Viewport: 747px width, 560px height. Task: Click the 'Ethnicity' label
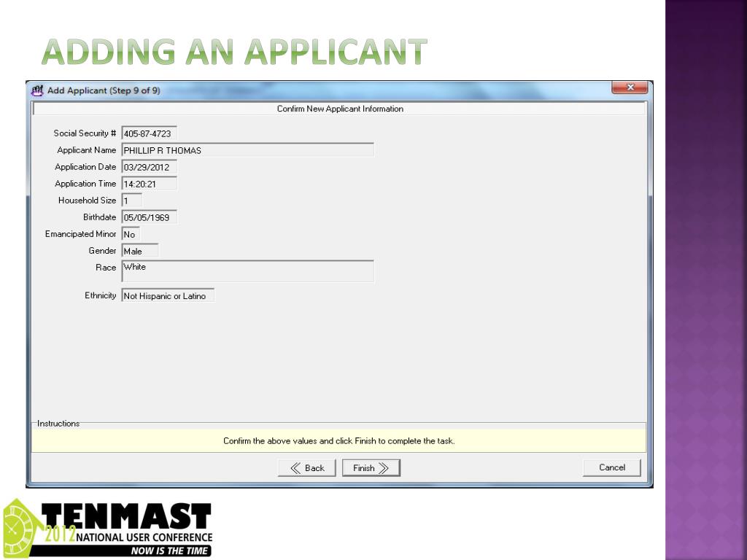point(101,295)
